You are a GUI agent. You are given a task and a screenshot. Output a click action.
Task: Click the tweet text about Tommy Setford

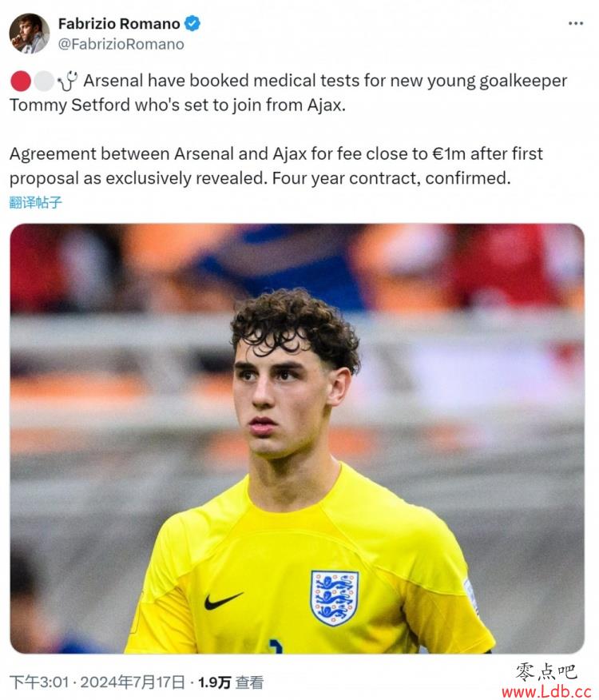(288, 93)
